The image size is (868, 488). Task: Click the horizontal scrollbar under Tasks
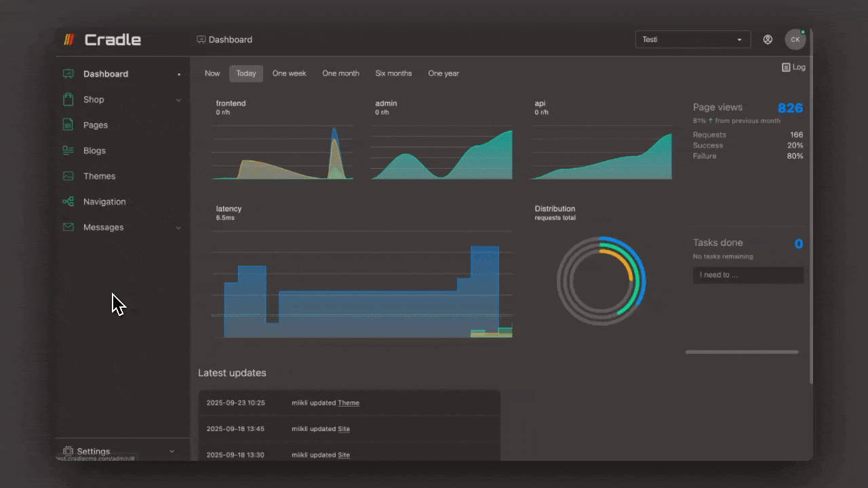point(742,352)
